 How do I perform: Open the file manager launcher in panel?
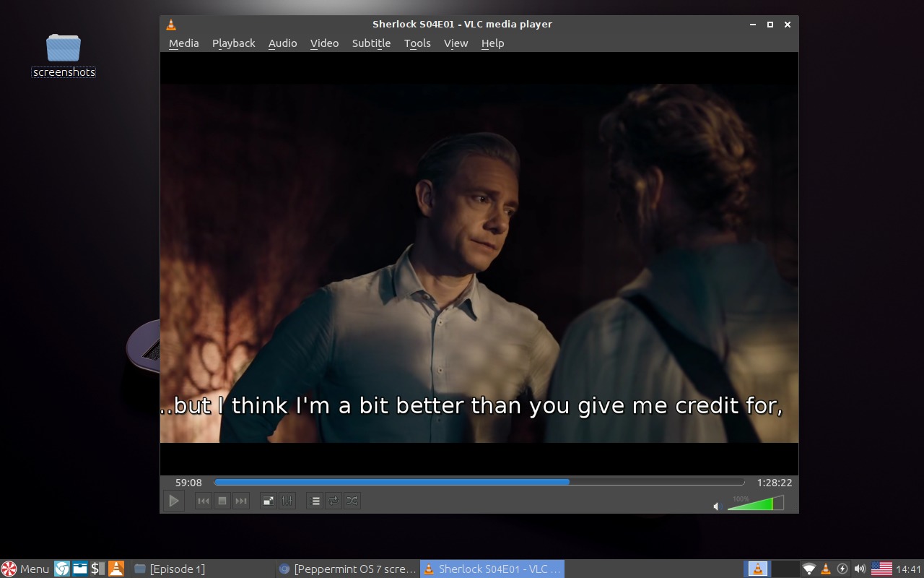pos(79,569)
